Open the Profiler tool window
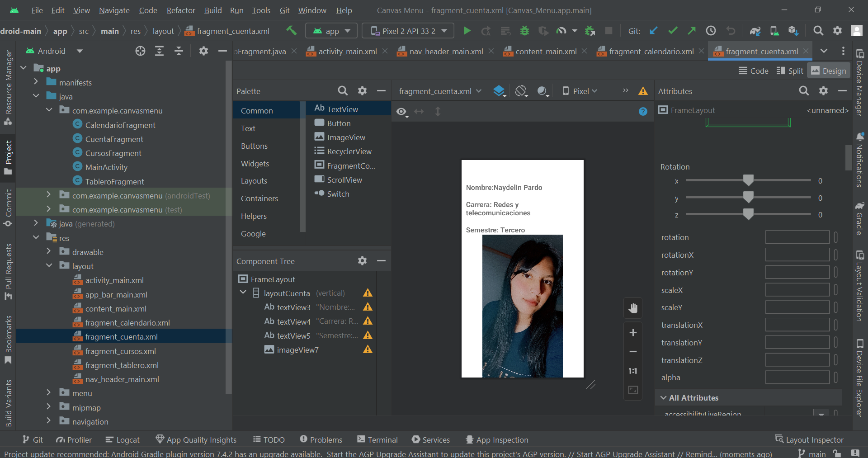868x458 pixels. (74, 439)
